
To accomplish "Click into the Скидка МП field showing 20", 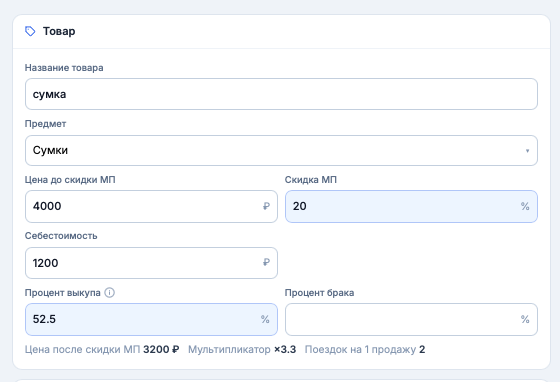I will pos(411,206).
